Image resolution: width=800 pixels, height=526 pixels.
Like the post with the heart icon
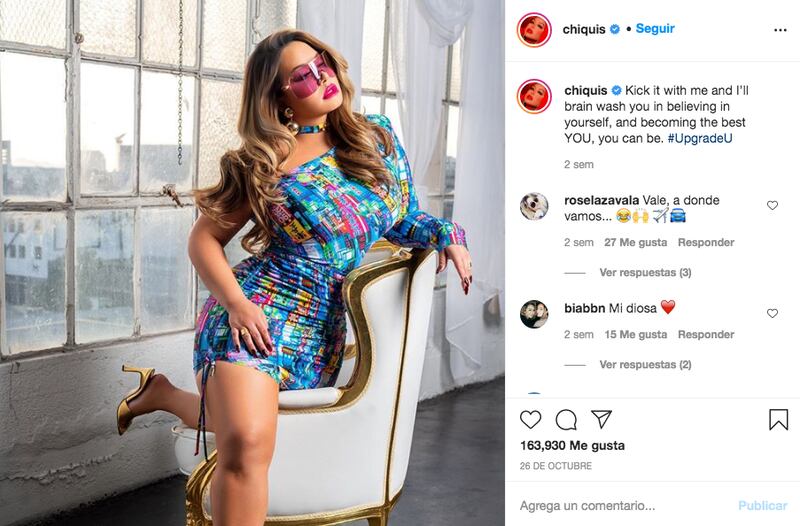(x=531, y=420)
